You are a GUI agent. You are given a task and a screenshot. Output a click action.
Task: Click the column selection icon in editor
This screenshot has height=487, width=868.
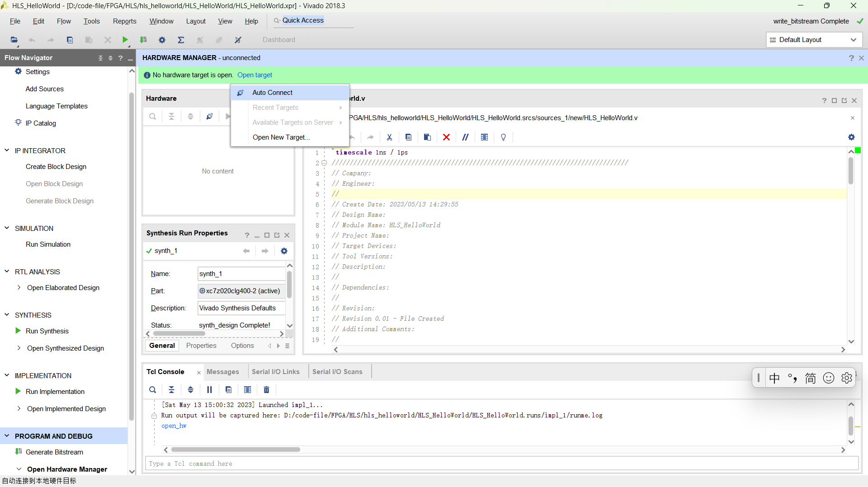[484, 137]
